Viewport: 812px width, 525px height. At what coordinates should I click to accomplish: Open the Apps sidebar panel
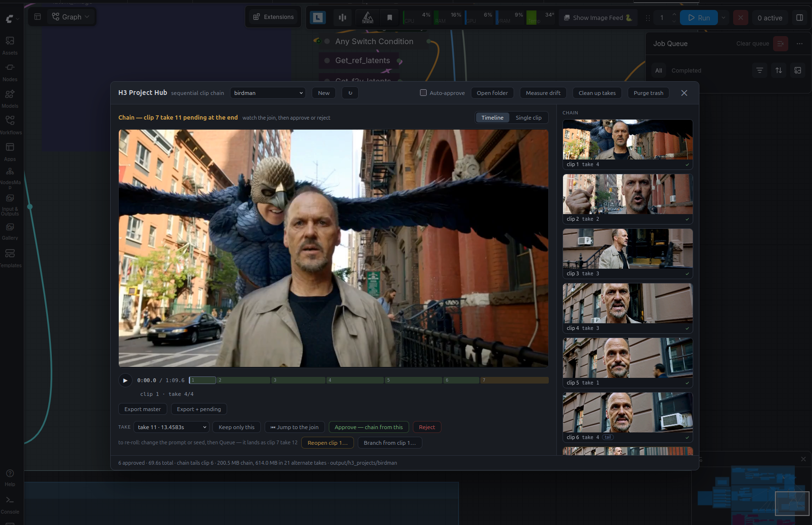tap(10, 152)
